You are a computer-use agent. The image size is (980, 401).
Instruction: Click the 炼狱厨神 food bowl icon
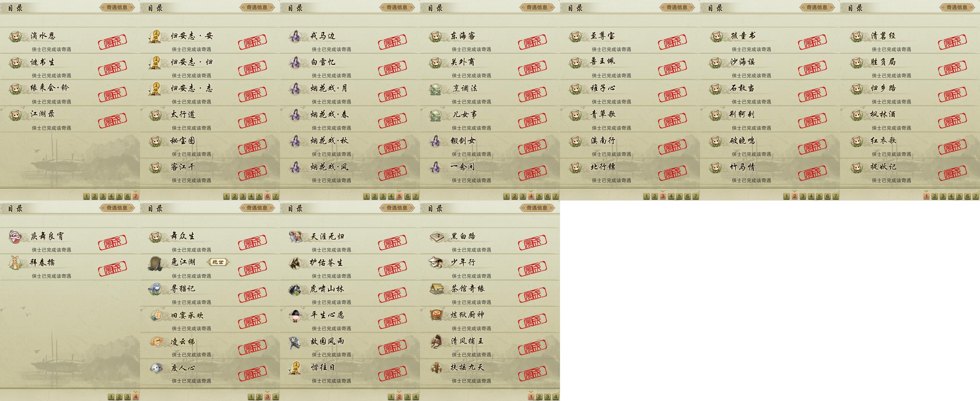tap(437, 315)
